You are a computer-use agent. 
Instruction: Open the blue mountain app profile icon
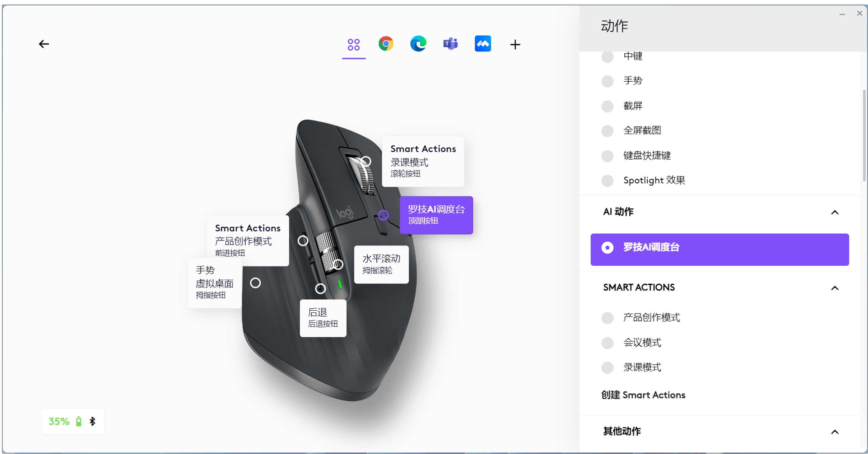point(483,44)
